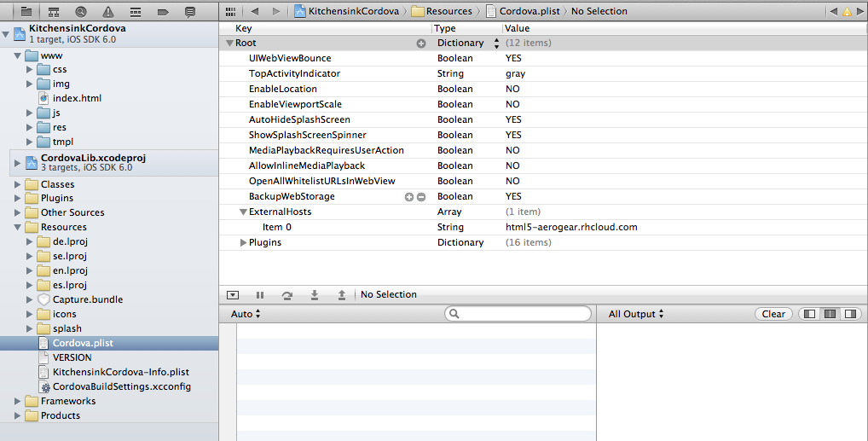
Task: Open the Debug navigator icon
Action: coord(136,11)
